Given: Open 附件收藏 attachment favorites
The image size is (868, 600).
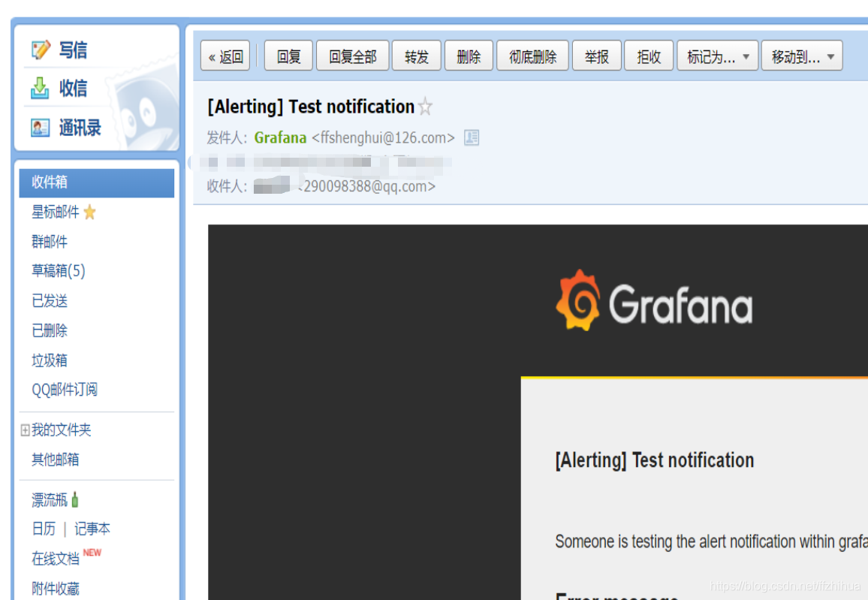Looking at the screenshot, I should [x=56, y=589].
